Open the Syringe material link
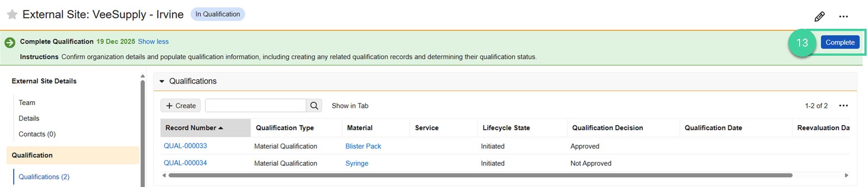The height and width of the screenshot is (187, 868). click(357, 164)
